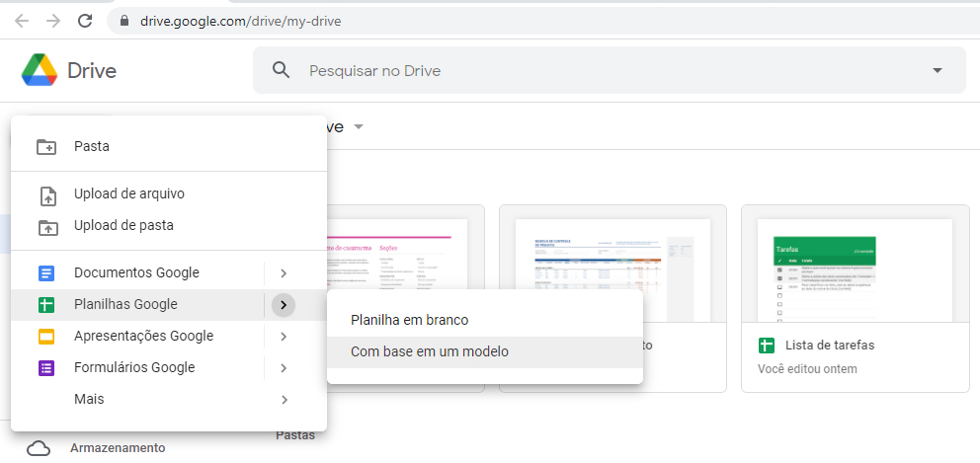Click the Upload de arquivo icon
Viewport: 980px width, 463px height.
[x=46, y=194]
